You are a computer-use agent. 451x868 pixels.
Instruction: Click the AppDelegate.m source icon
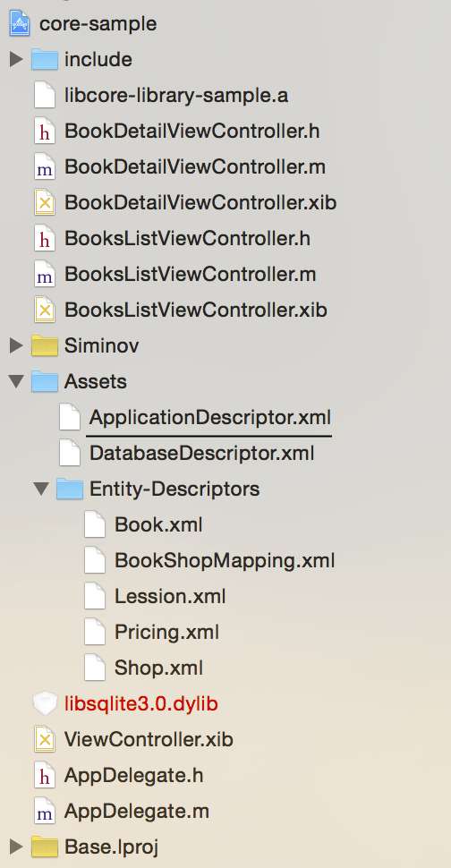(x=45, y=811)
